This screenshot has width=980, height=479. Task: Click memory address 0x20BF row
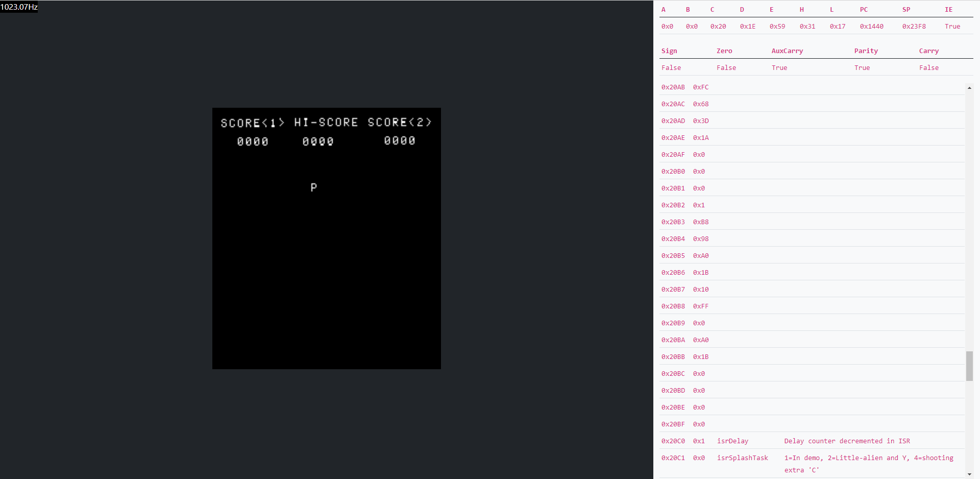pyautogui.click(x=812, y=424)
